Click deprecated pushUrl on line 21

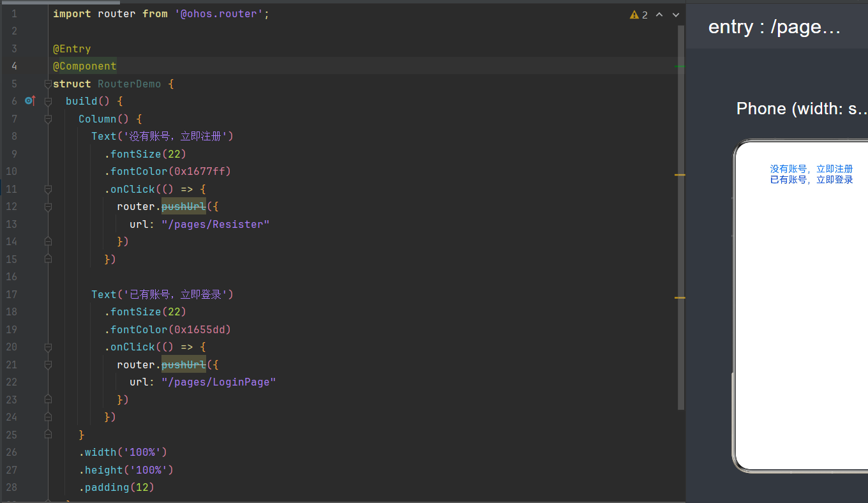coord(184,364)
